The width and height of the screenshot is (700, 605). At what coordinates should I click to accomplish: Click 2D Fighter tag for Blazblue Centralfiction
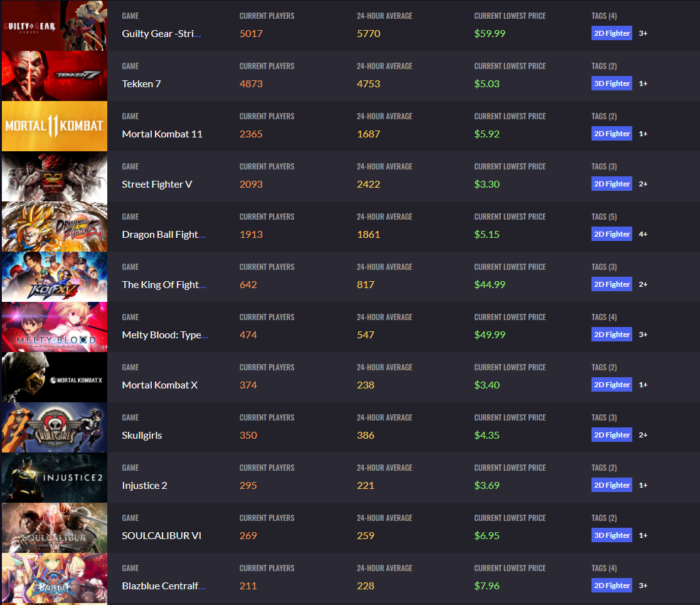[612, 586]
